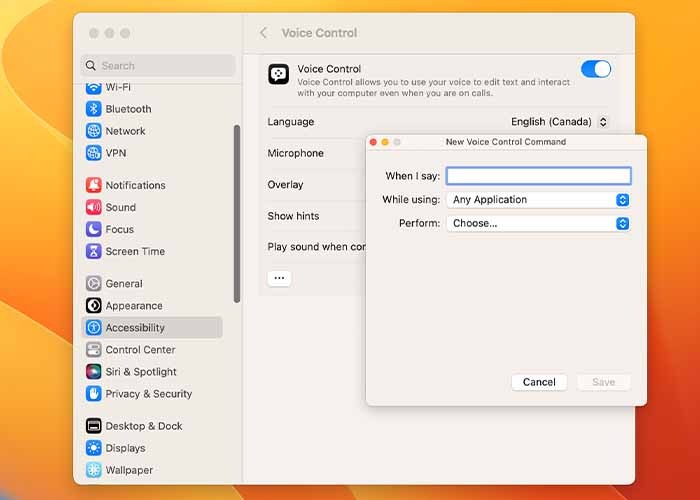700x500 pixels.
Task: Select Wallpaper label in the sidebar
Action: 129,470
